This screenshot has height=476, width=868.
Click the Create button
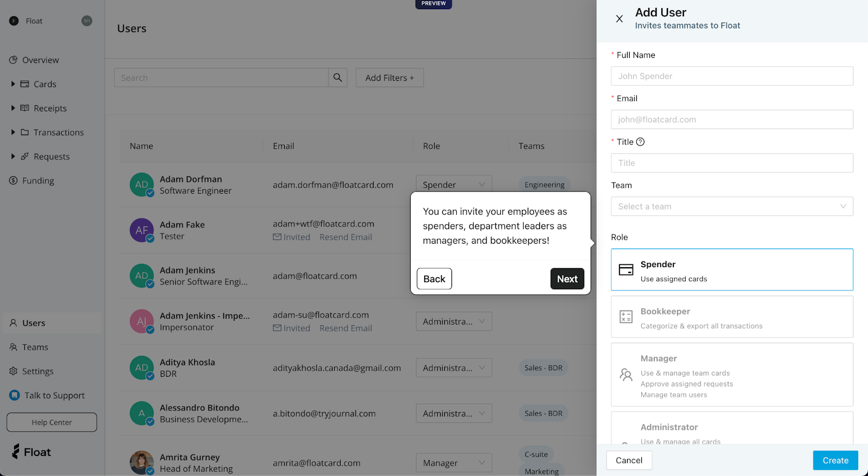[x=835, y=460]
